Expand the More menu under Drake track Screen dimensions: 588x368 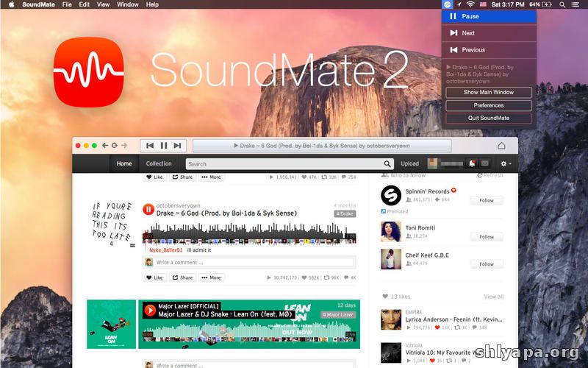[211, 277]
